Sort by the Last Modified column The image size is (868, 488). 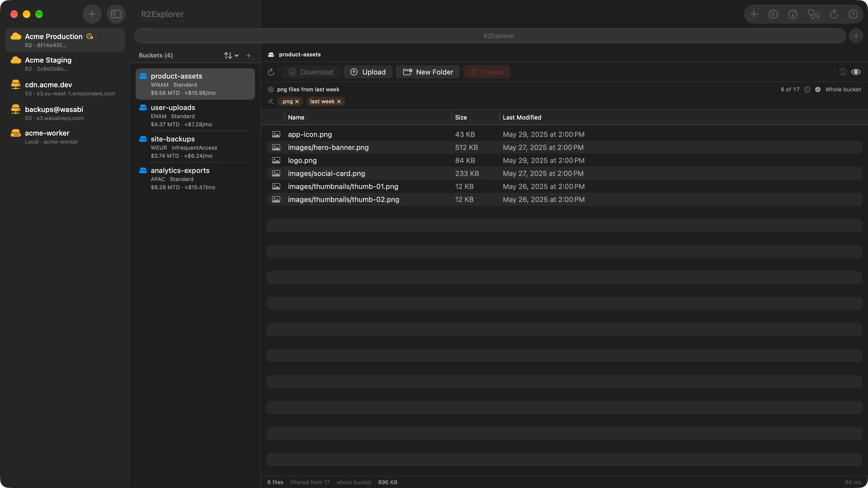(x=522, y=117)
